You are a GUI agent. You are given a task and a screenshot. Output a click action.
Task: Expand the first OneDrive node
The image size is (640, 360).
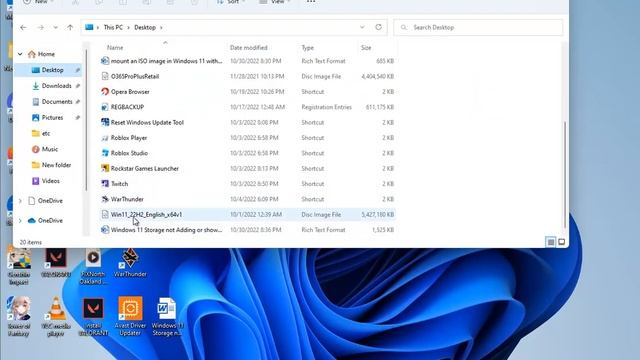point(20,201)
